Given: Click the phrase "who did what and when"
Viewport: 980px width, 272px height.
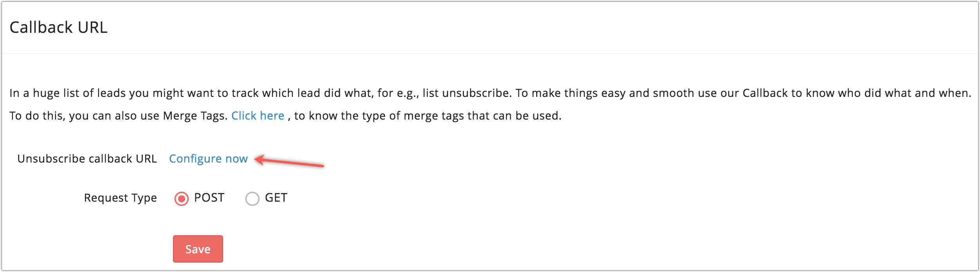Looking at the screenshot, I should [x=904, y=93].
